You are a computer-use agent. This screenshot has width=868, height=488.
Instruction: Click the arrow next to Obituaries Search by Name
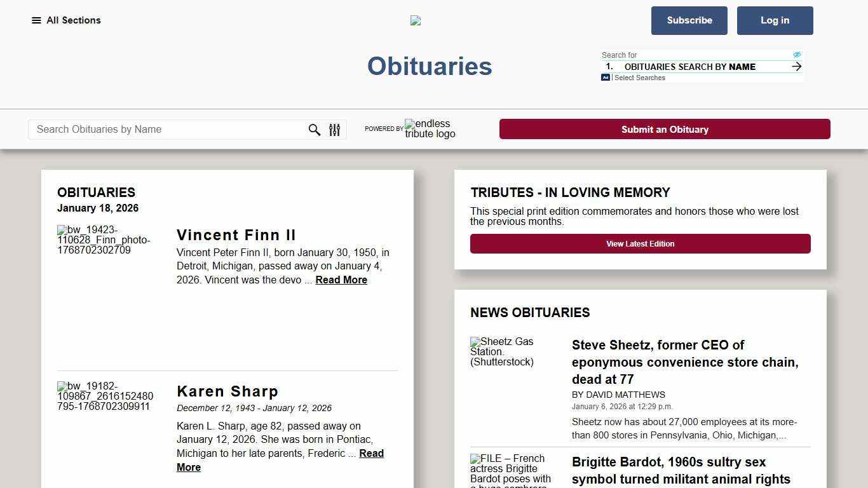(796, 66)
